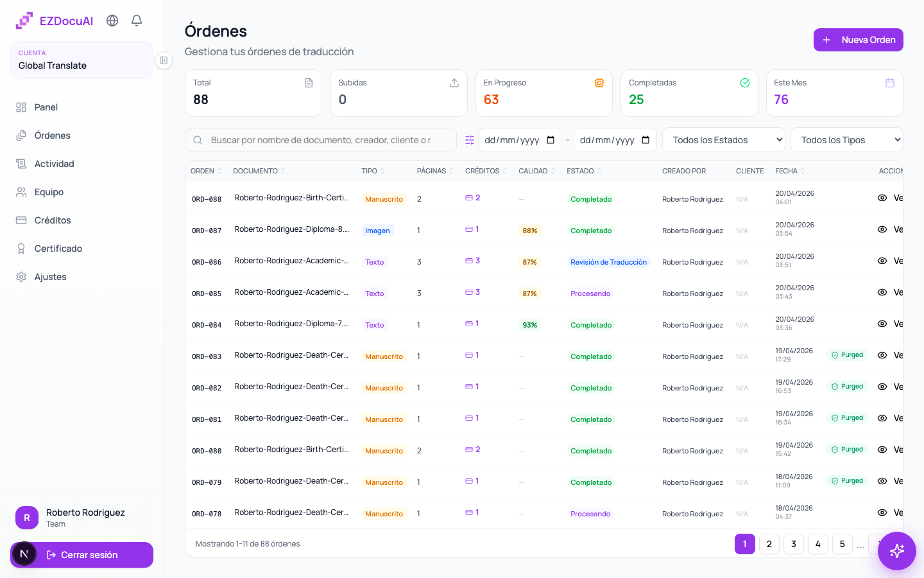Click the Purged badge on ORD-080

point(847,450)
